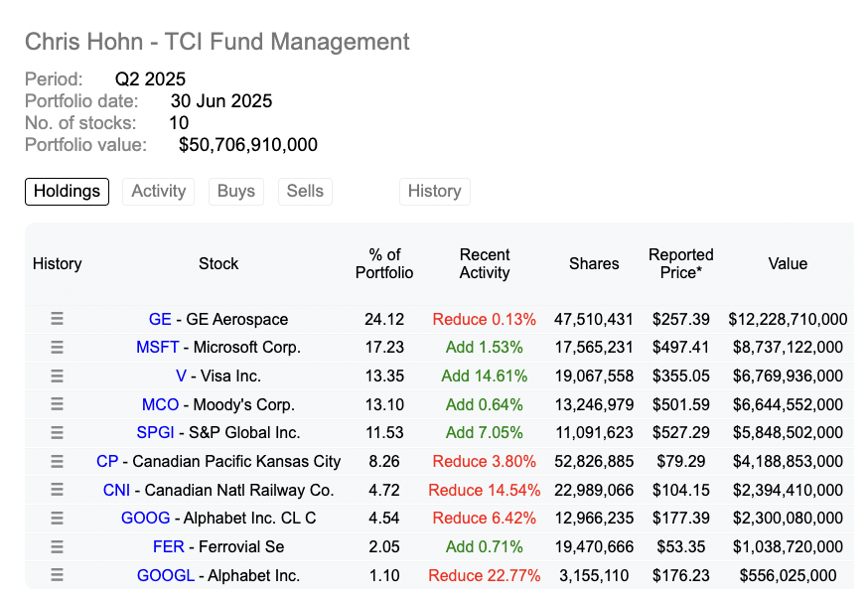
Task: Open the GE ticker link
Action: pyautogui.click(x=160, y=320)
